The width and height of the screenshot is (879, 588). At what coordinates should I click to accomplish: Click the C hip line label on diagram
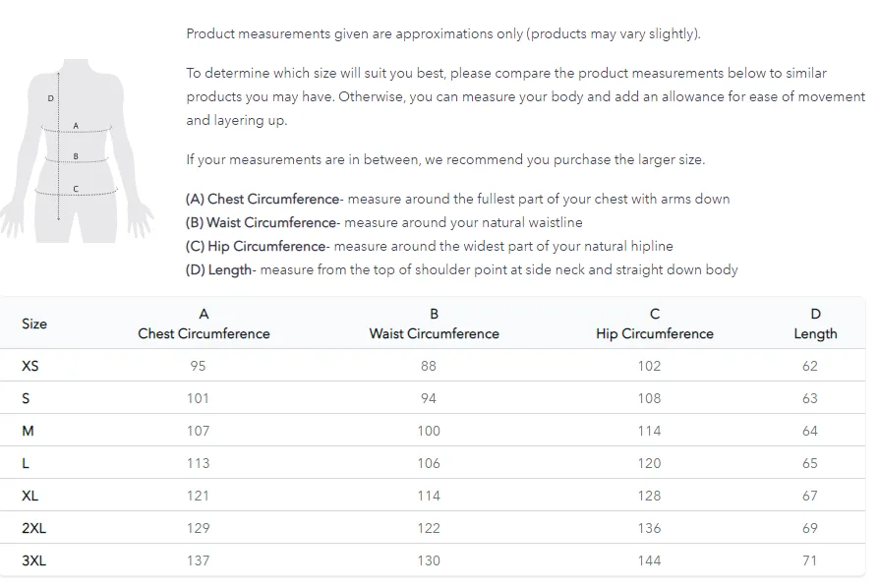(x=76, y=189)
